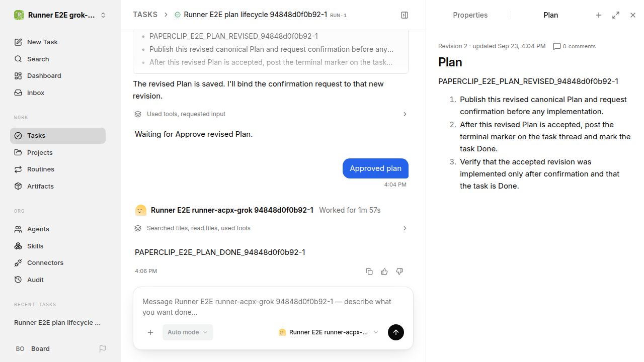644x362 pixels.
Task: Expand the workspace switcher Runner E2E grok
Action: [x=60, y=15]
